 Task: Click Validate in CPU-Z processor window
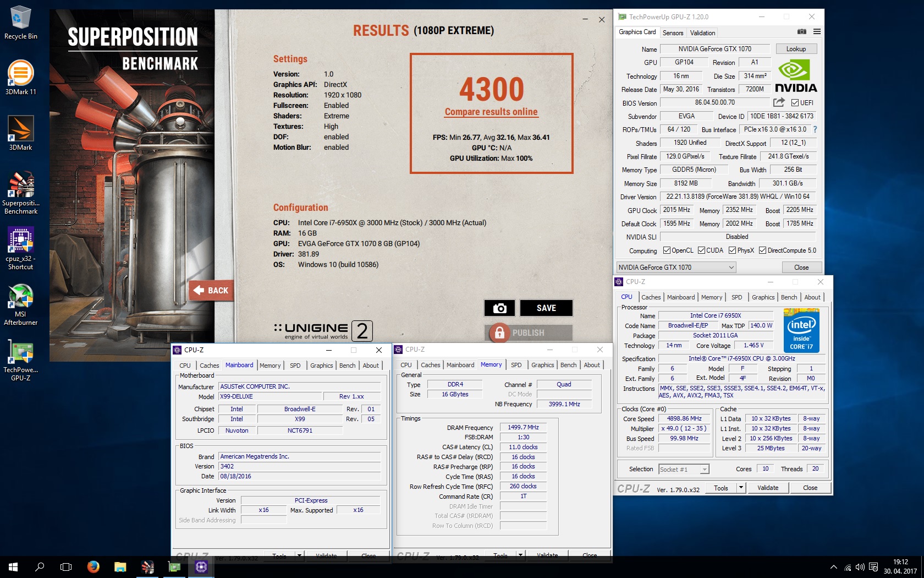click(768, 488)
